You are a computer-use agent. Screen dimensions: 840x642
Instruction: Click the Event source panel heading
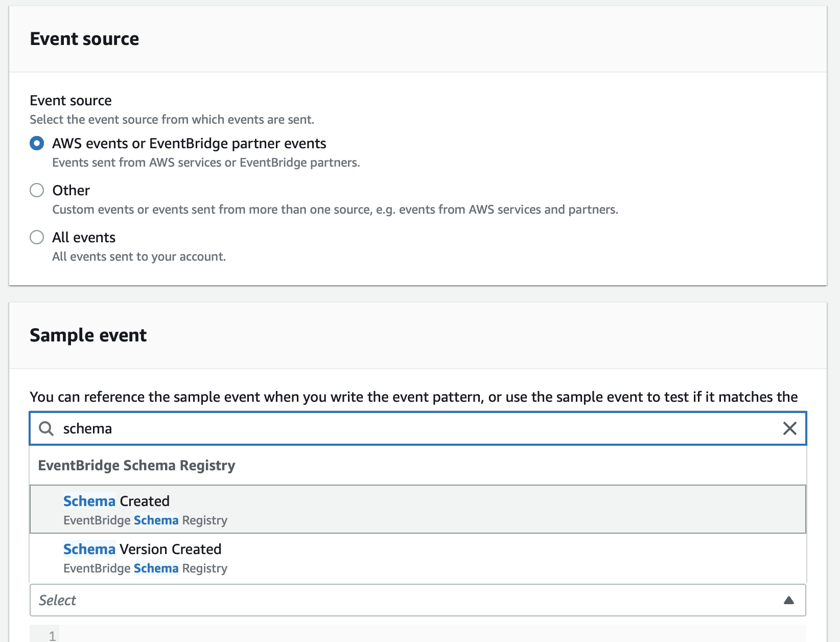84,39
